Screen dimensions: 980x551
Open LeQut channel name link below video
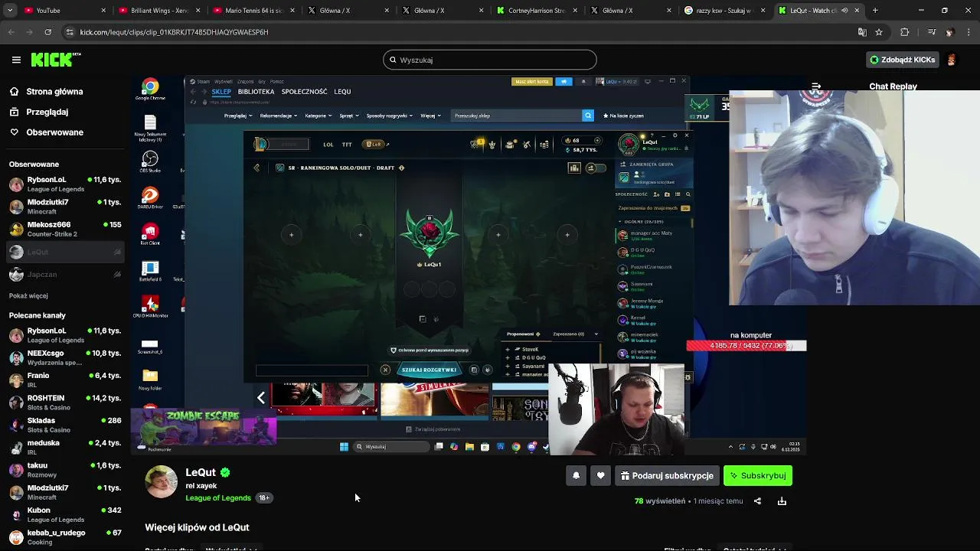[x=201, y=472]
